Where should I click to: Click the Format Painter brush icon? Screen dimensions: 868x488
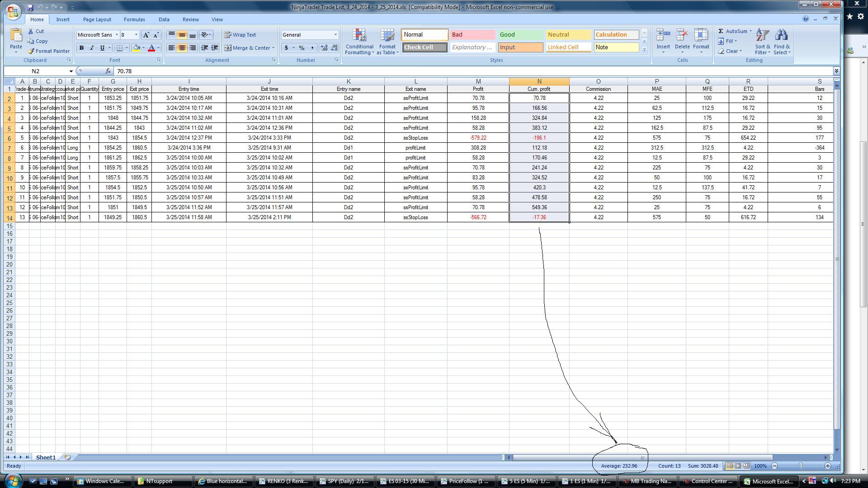coord(31,51)
